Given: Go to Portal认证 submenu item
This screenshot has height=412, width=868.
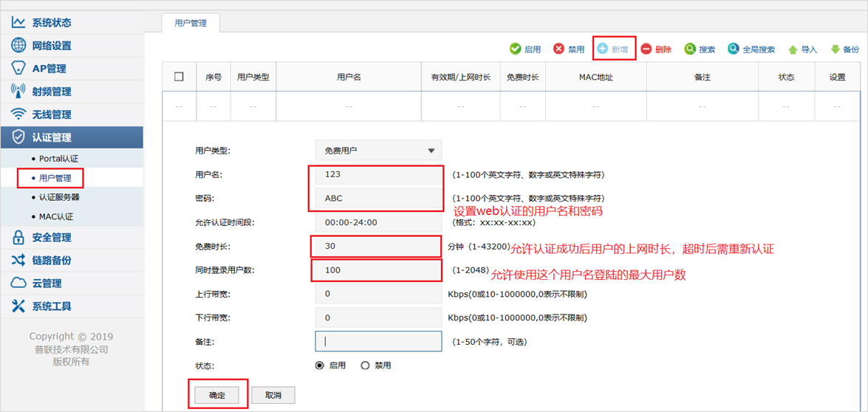Looking at the screenshot, I should coord(58,159).
